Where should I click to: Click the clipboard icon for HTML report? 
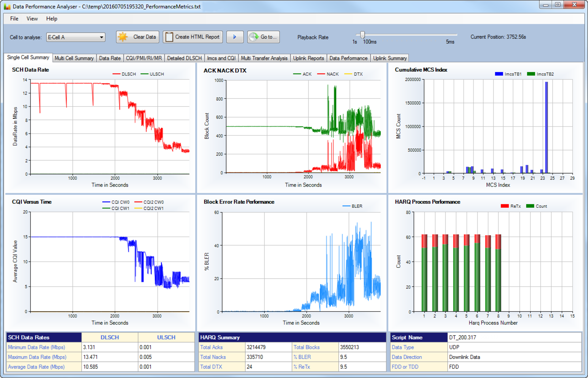tap(169, 37)
